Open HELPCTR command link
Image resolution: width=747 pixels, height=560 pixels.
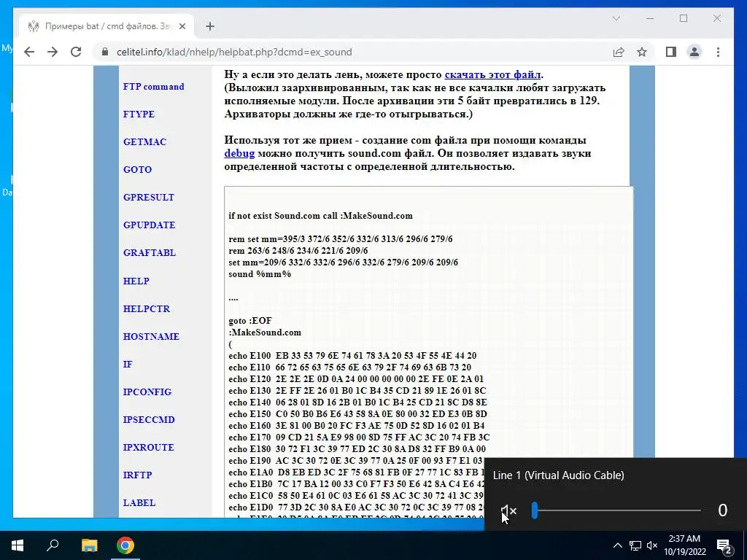coord(146,308)
